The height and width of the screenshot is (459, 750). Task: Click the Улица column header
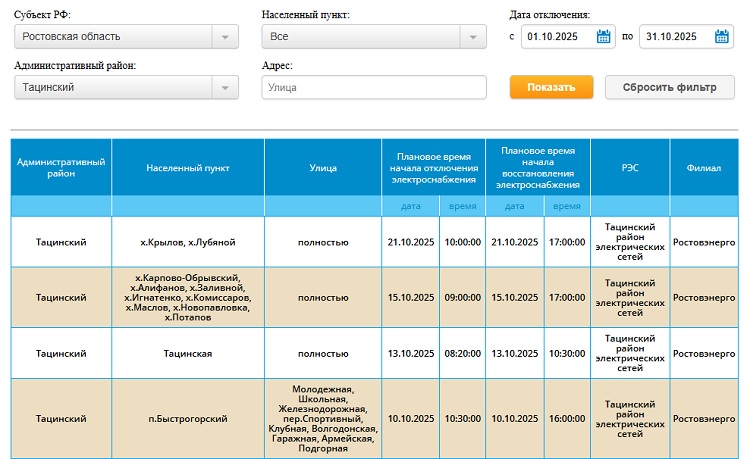tap(323, 167)
